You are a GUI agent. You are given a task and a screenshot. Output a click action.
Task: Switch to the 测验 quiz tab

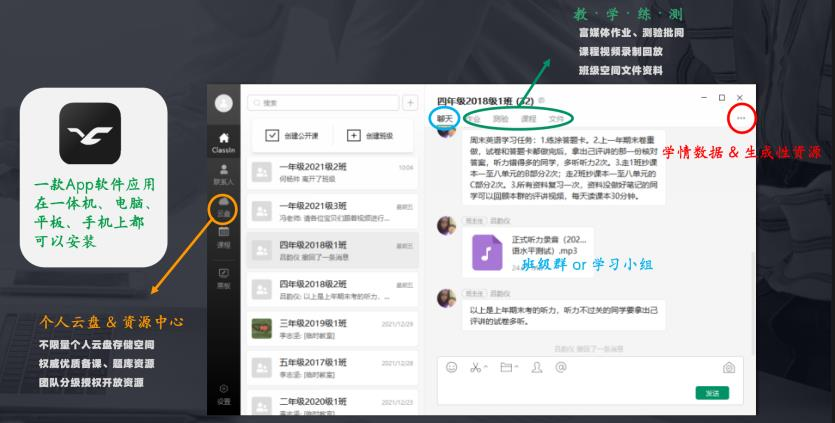pyautogui.click(x=501, y=119)
